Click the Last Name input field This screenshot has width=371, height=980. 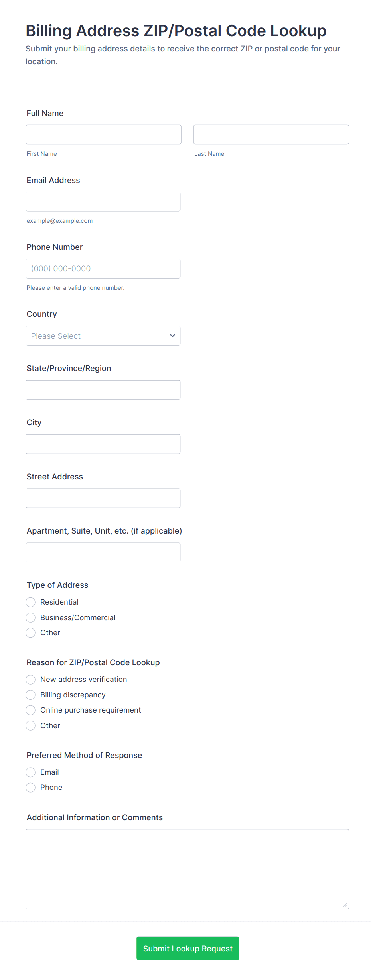271,134
